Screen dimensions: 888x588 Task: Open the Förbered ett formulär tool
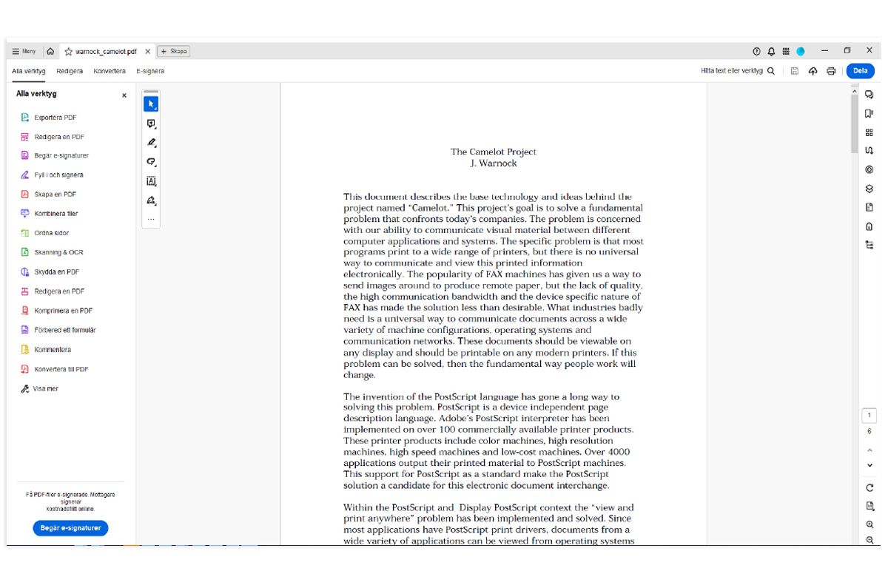tap(58, 330)
